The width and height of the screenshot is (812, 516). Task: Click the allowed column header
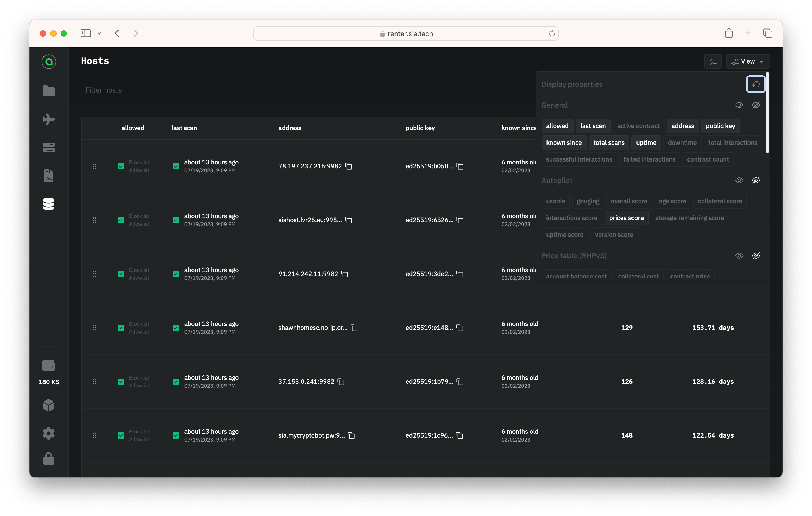(x=133, y=128)
